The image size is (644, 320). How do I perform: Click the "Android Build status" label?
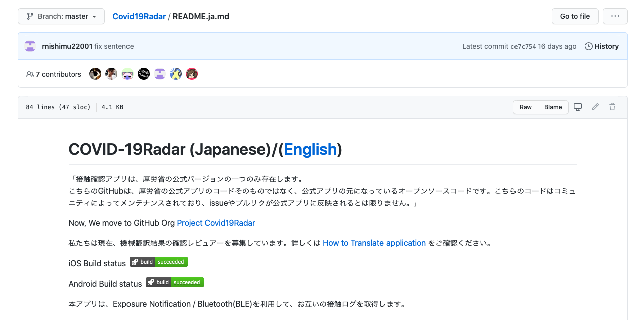(x=105, y=284)
